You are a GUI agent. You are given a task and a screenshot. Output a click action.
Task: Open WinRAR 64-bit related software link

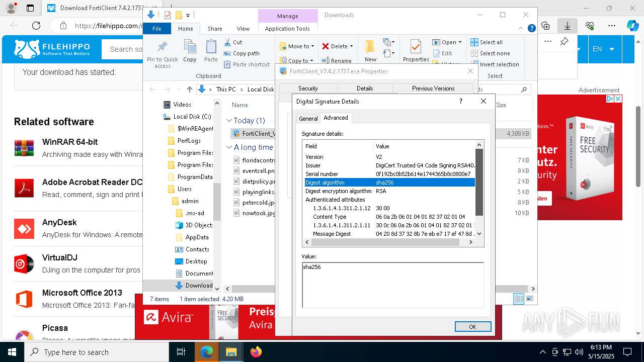[x=70, y=142]
